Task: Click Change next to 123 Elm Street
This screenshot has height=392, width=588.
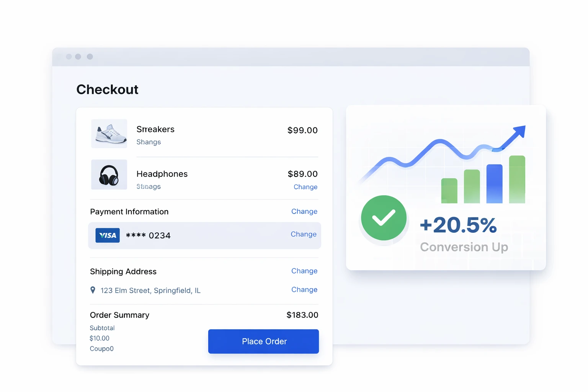Action: point(304,290)
